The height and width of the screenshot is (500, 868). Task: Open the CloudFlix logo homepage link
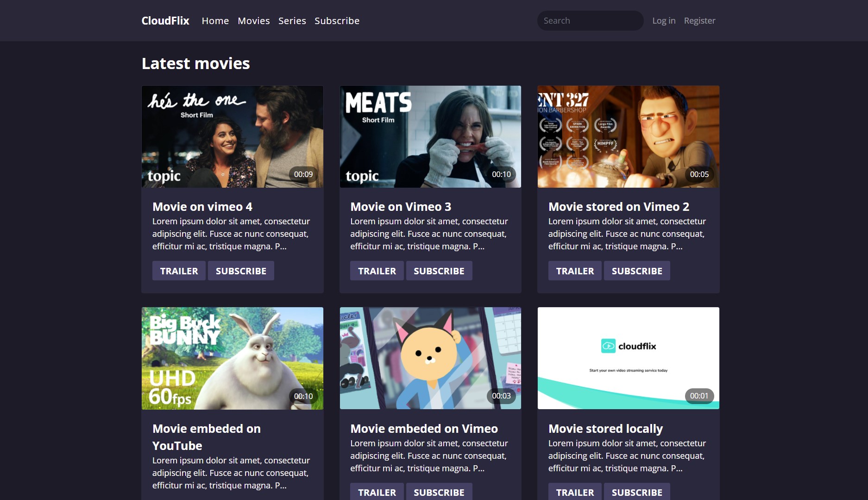[165, 21]
